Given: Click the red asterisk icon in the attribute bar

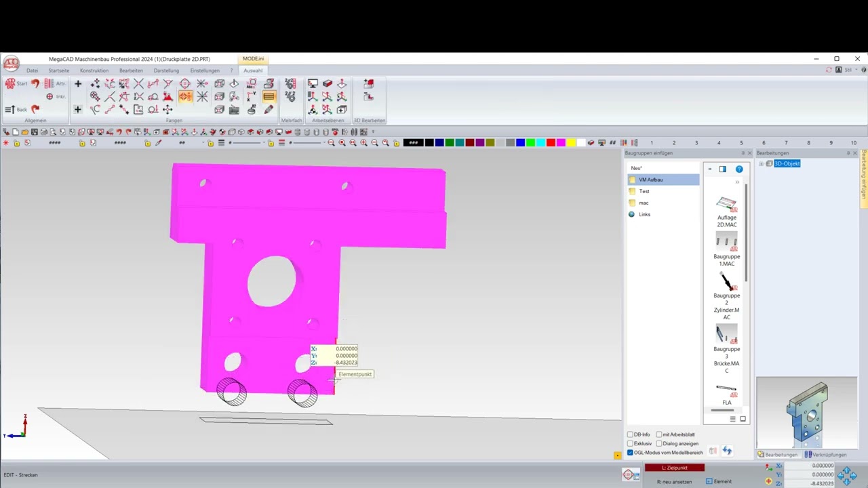Looking at the screenshot, I should pos(6,143).
